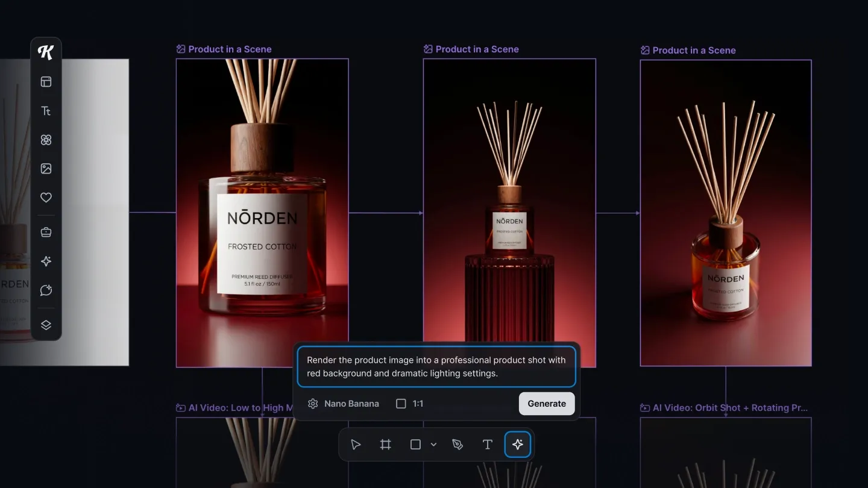Open the elements flower-icon panel
Screen dimensions: 868x488
click(x=46, y=140)
